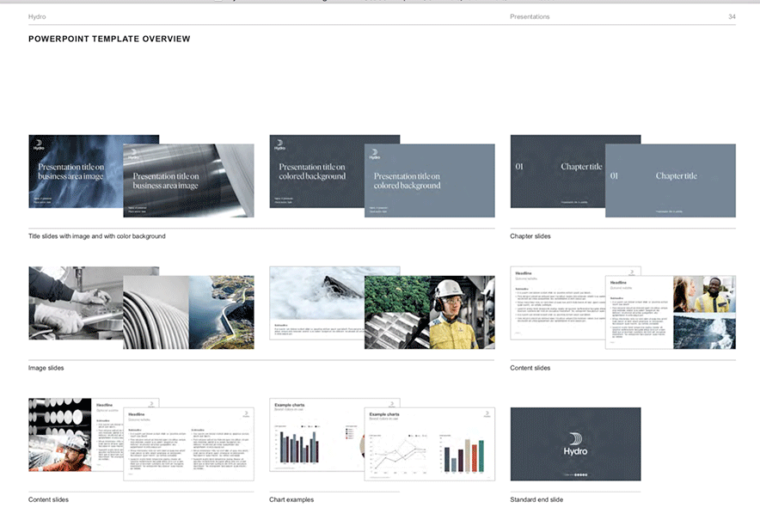Click the Hydro logo on dark image title slide
Viewport: 760px width, 532px height.
pyautogui.click(x=38, y=146)
